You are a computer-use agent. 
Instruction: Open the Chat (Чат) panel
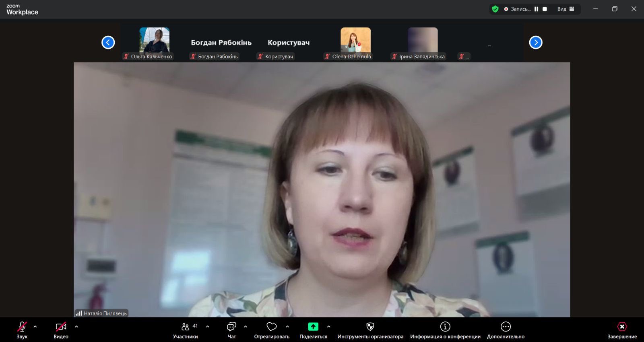tap(231, 330)
